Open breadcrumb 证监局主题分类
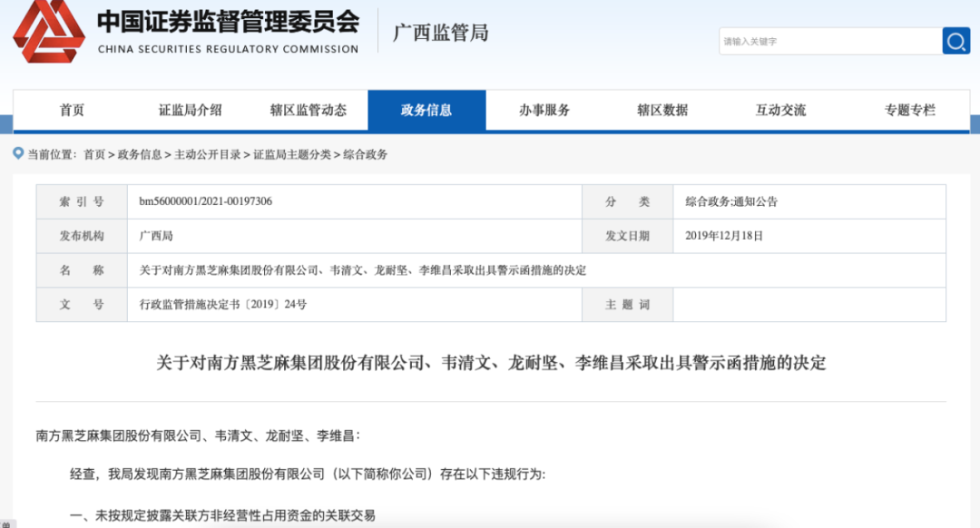Viewport: 980px width, 528px height. click(292, 154)
